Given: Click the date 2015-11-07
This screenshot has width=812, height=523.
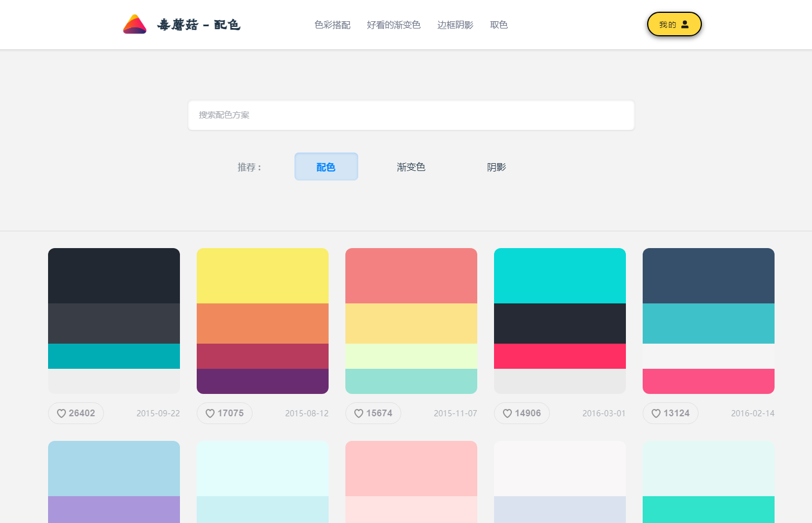Looking at the screenshot, I should (455, 413).
